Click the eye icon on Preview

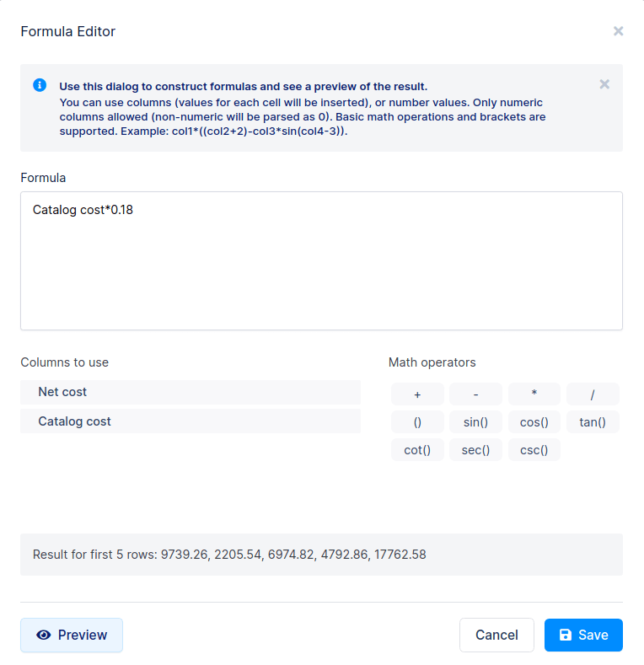click(x=44, y=635)
